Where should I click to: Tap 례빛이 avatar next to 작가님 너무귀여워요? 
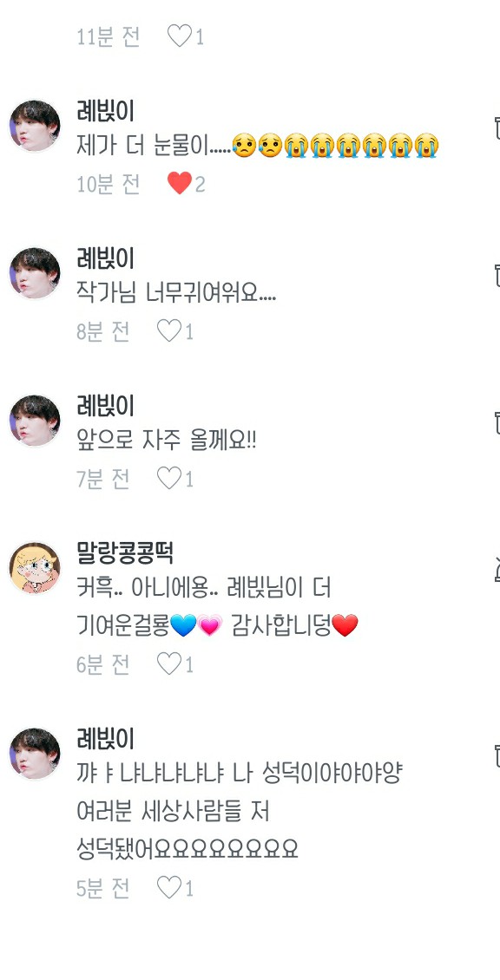tap(35, 273)
